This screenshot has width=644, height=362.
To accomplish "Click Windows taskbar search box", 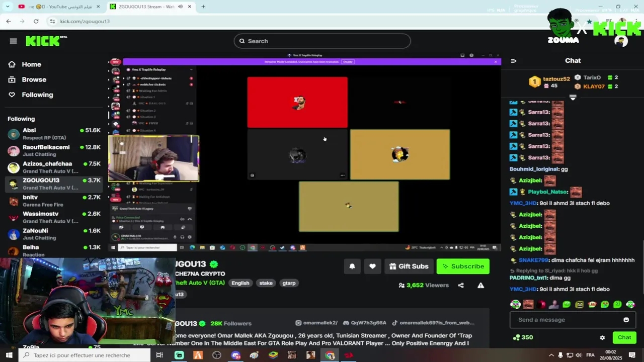I will [85, 355].
